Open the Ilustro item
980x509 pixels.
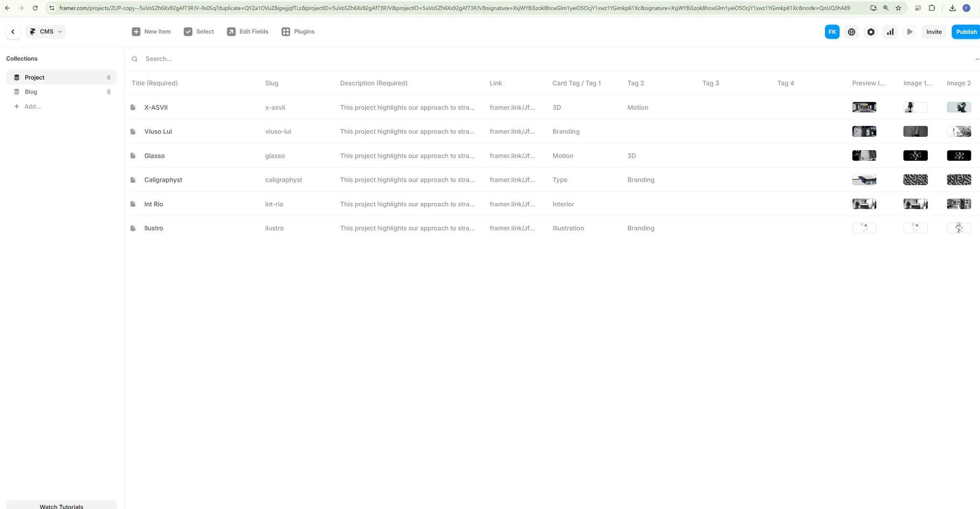[x=154, y=228]
